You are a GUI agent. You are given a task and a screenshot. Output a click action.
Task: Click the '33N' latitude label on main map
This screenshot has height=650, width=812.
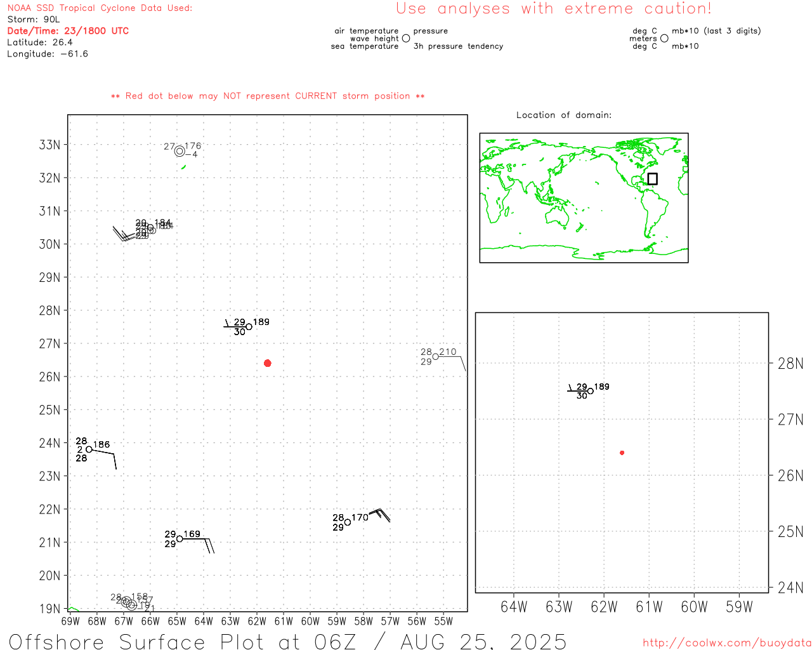50,145
